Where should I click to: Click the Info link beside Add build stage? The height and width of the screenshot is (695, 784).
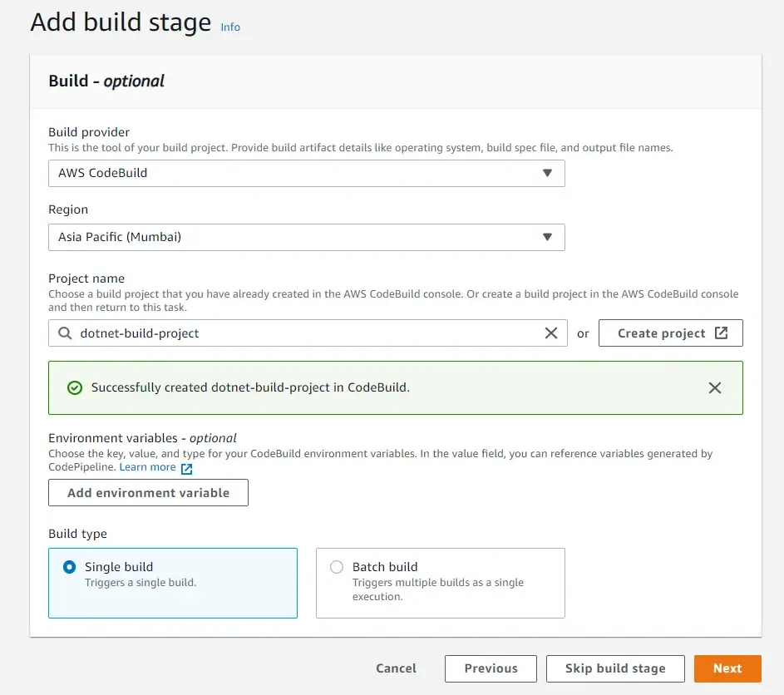230,27
